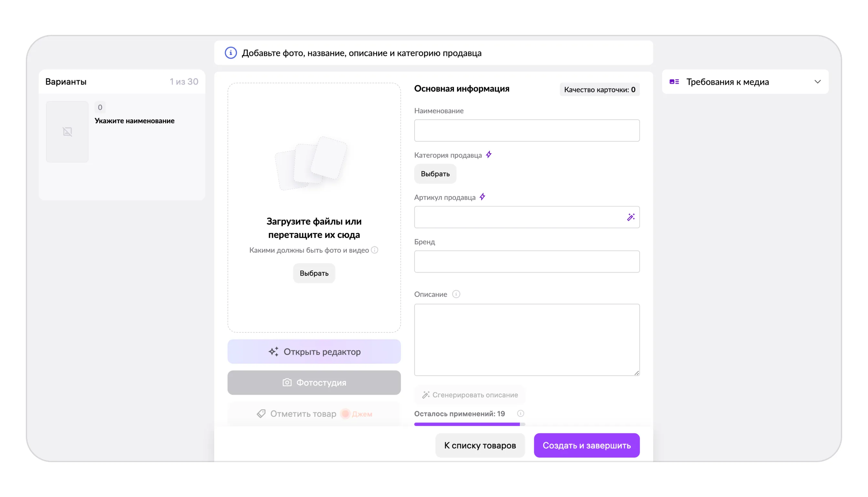Click the Фотостудия button
868x497 pixels.
[x=314, y=383]
